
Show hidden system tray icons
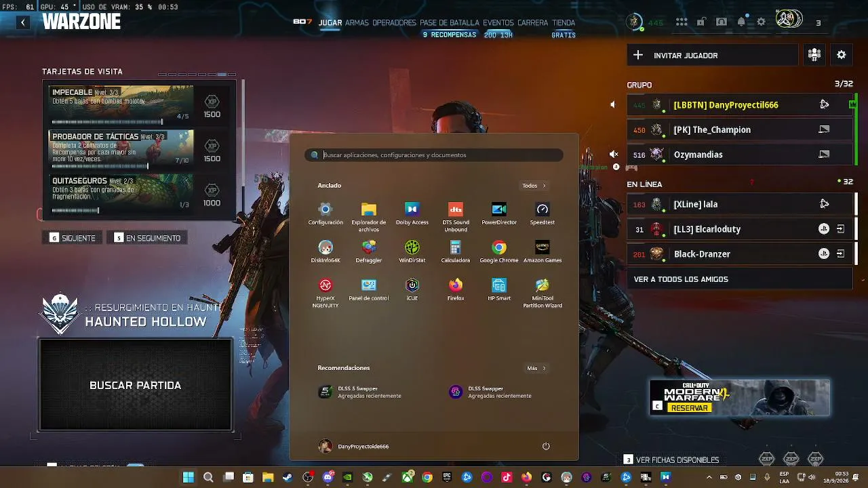[x=709, y=477]
